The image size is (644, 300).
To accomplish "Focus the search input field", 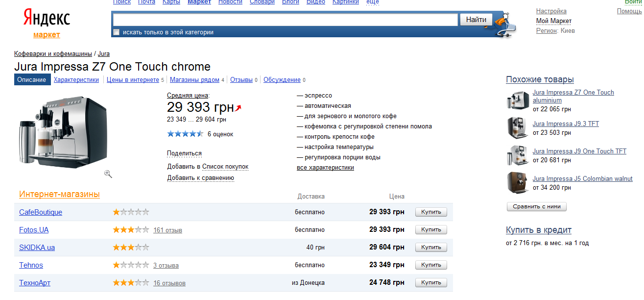I will click(x=285, y=20).
